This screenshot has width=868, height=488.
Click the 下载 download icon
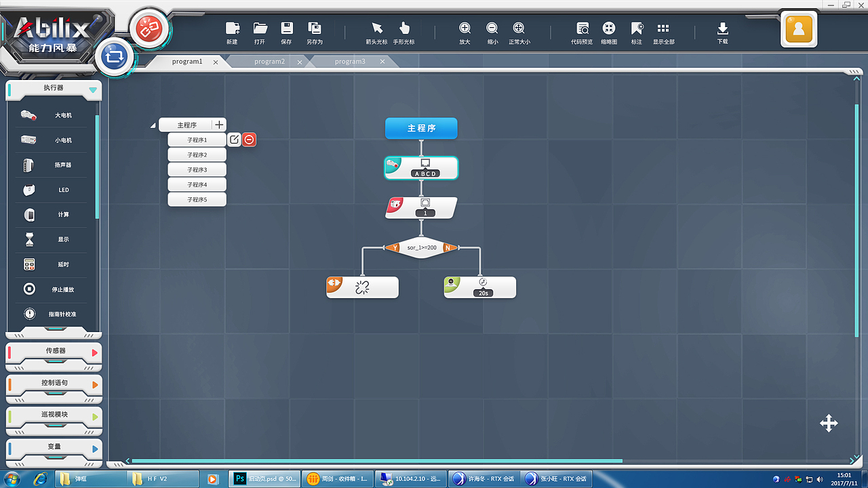click(723, 28)
